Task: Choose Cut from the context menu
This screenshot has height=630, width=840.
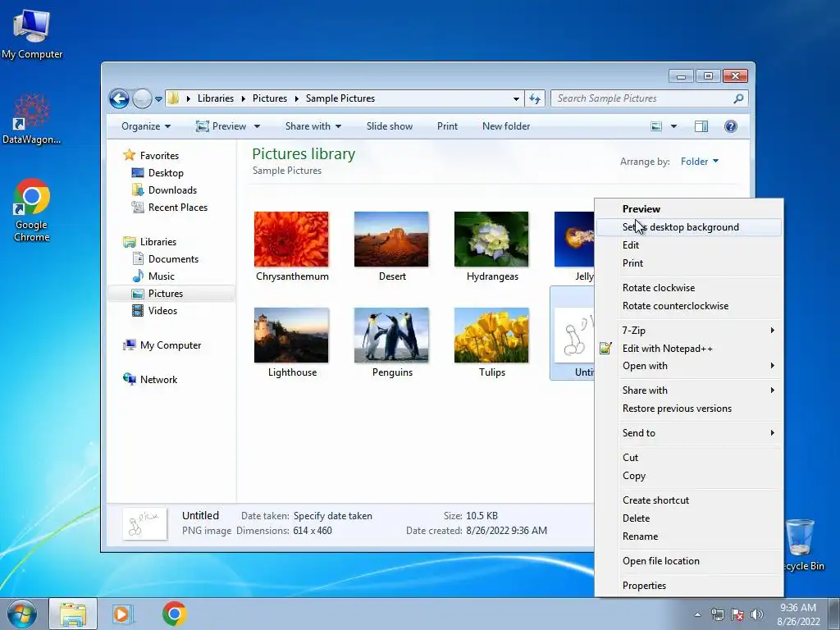Action: 689,458
